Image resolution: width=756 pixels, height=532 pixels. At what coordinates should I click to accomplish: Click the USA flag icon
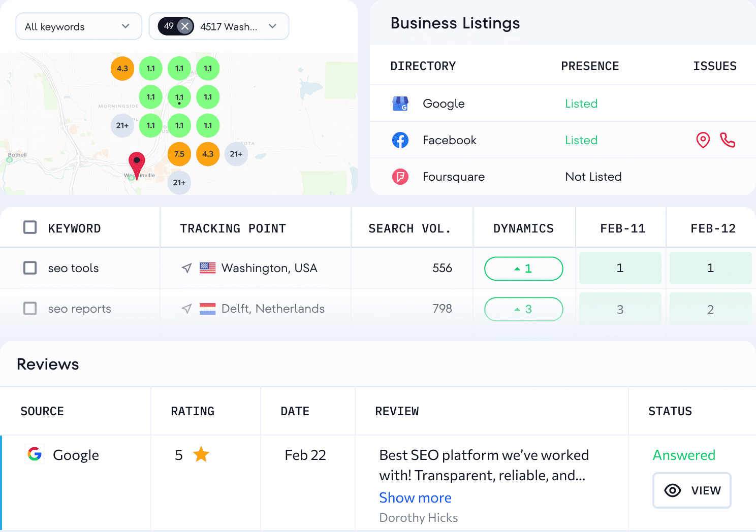tap(207, 268)
